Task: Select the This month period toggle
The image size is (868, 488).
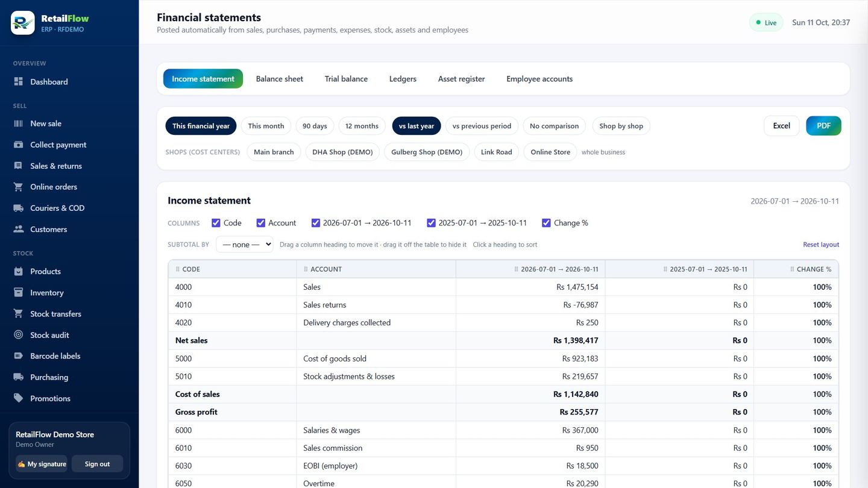Action: pyautogui.click(x=266, y=126)
